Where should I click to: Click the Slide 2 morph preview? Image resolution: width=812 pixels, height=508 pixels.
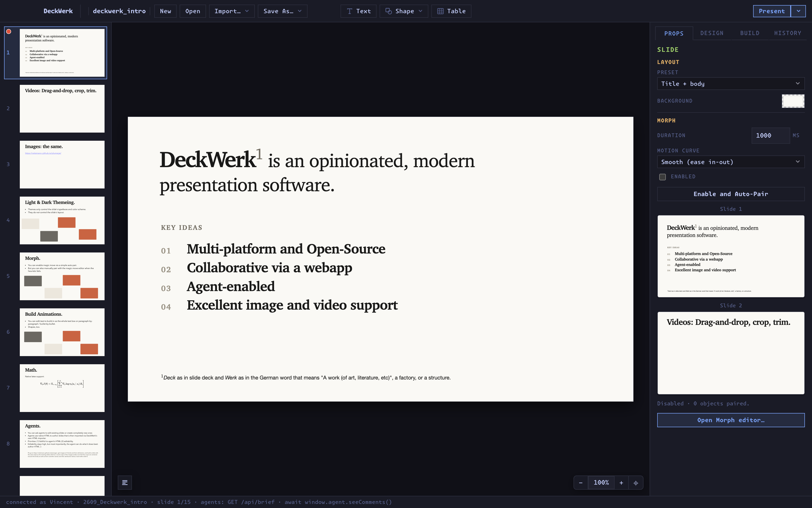click(x=731, y=353)
